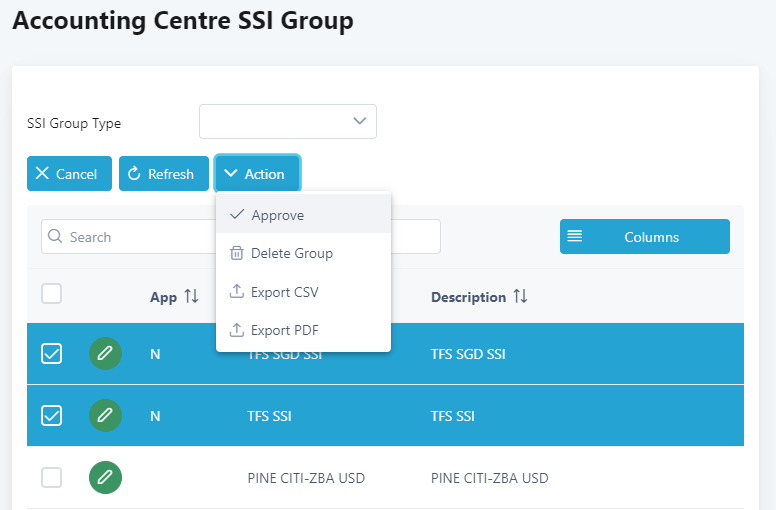Click the upload icon beside Export CSV
This screenshot has width=776, height=510.
click(x=237, y=291)
